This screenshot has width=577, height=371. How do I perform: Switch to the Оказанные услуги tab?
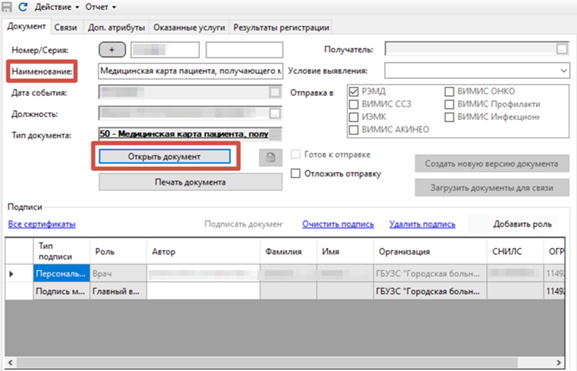point(189,27)
